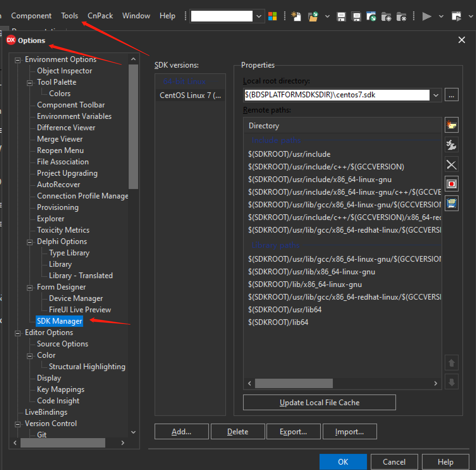
Task: Click the Import... button
Action: pyautogui.click(x=350, y=431)
